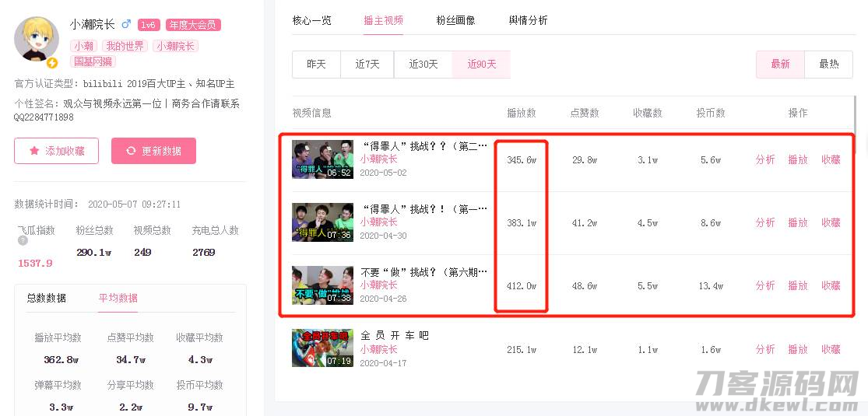Screen dimensions: 868x416
Task: Sort videos by 最热
Action: pos(829,65)
